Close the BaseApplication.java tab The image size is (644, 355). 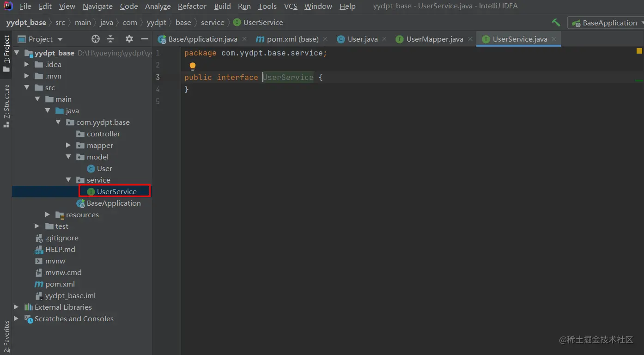tap(244, 39)
